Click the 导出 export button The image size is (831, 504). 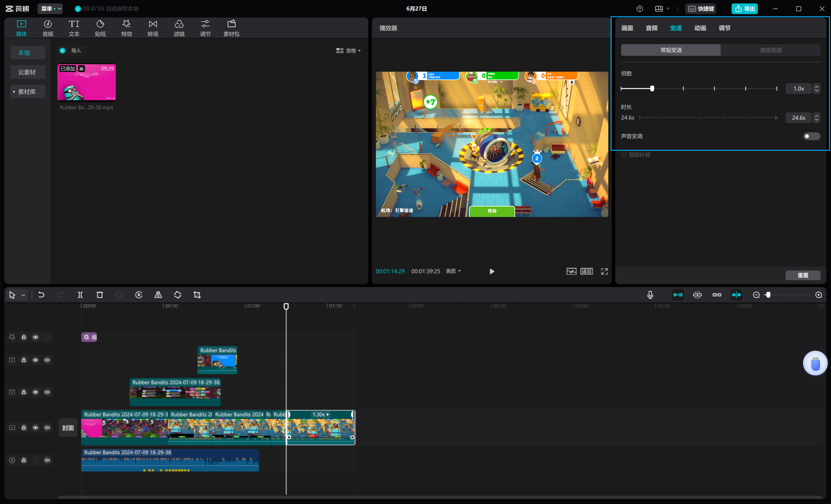tap(745, 9)
